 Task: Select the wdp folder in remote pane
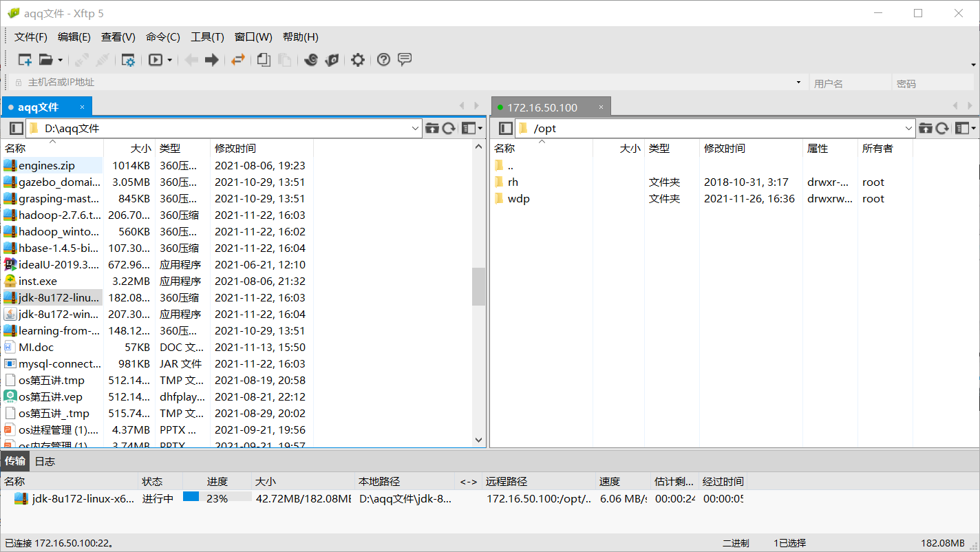[519, 199]
